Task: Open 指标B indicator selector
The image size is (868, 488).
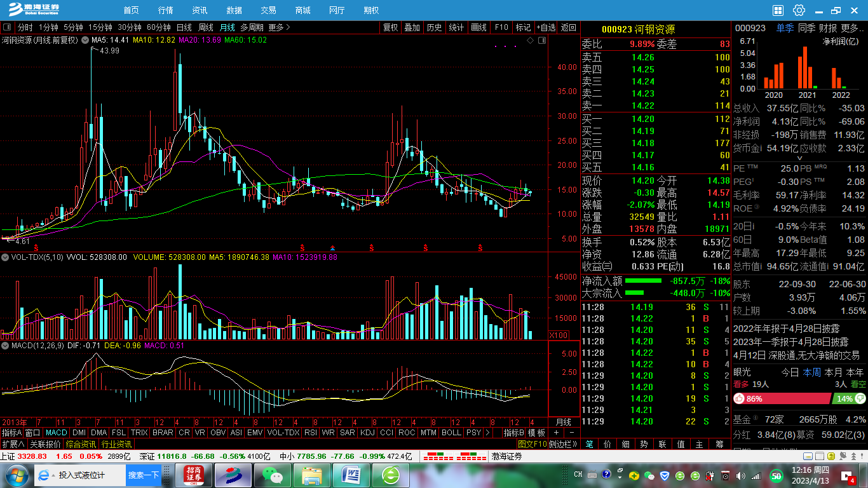Action: 513,433
